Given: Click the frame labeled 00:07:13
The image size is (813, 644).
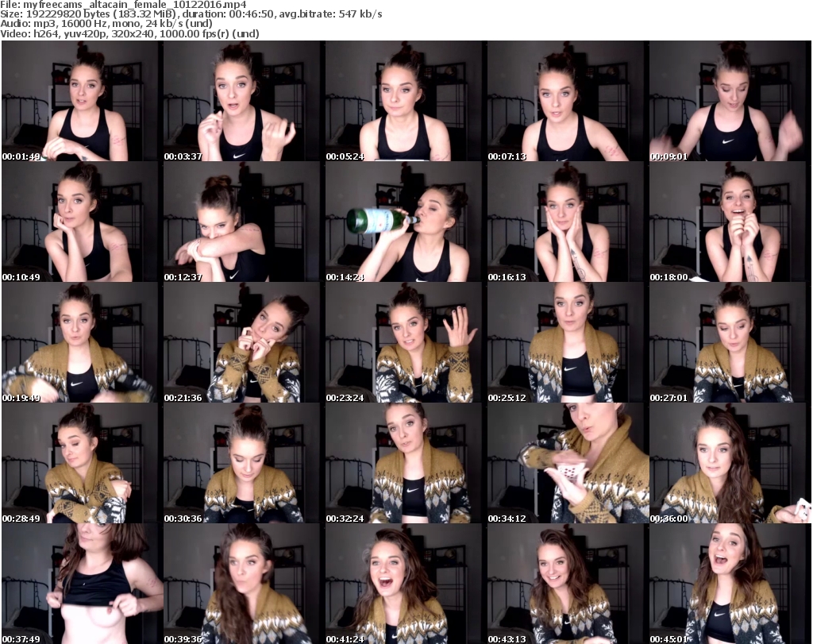Looking at the screenshot, I should coord(567,102).
